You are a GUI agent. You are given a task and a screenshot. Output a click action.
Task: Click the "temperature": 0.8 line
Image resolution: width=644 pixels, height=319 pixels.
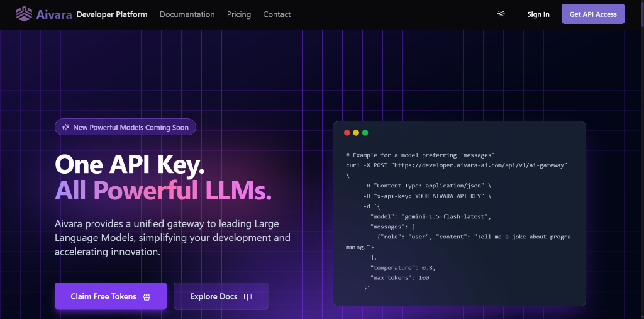point(402,267)
